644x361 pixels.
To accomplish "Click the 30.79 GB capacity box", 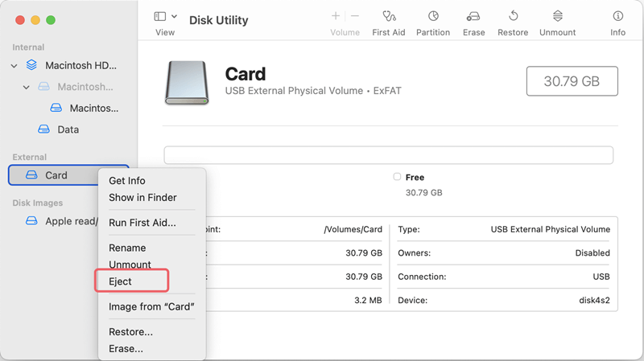I will point(572,81).
